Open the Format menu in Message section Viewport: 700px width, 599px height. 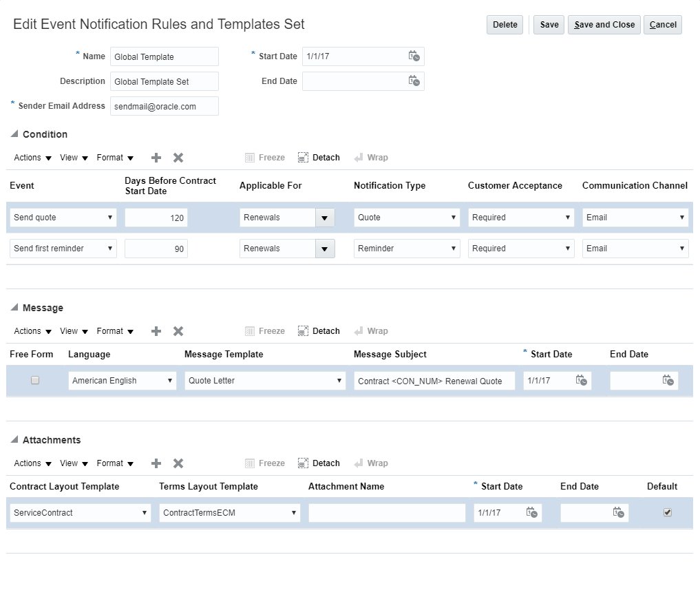coord(115,331)
